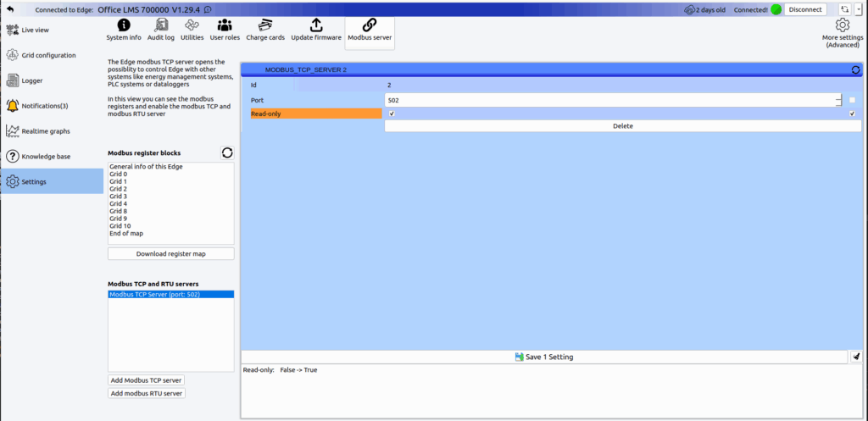Open System info page
Viewport: 868px width, 421px height.
(x=124, y=30)
